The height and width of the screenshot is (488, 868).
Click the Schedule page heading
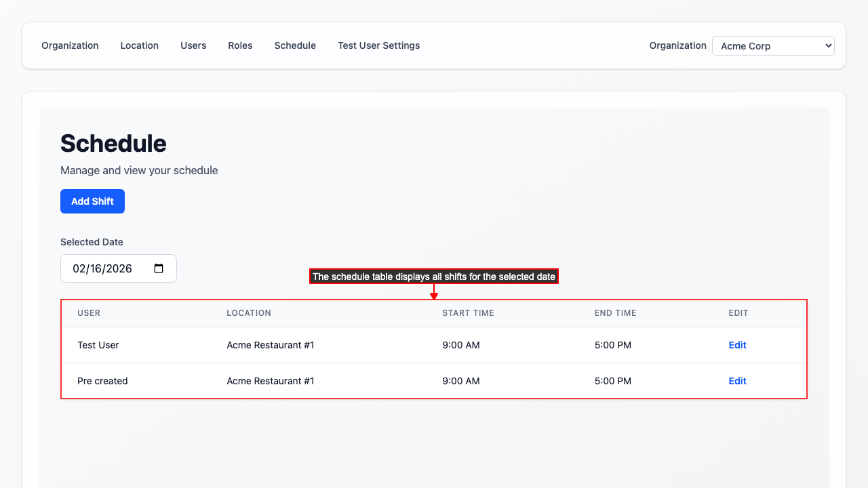pyautogui.click(x=113, y=144)
